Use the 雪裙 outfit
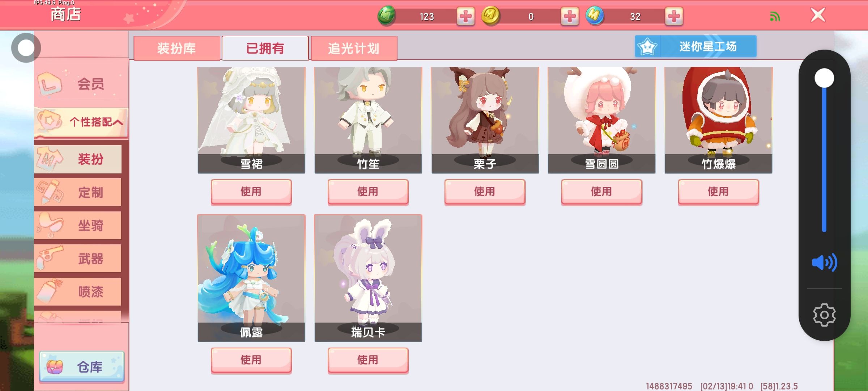The width and height of the screenshot is (868, 391). 251,192
